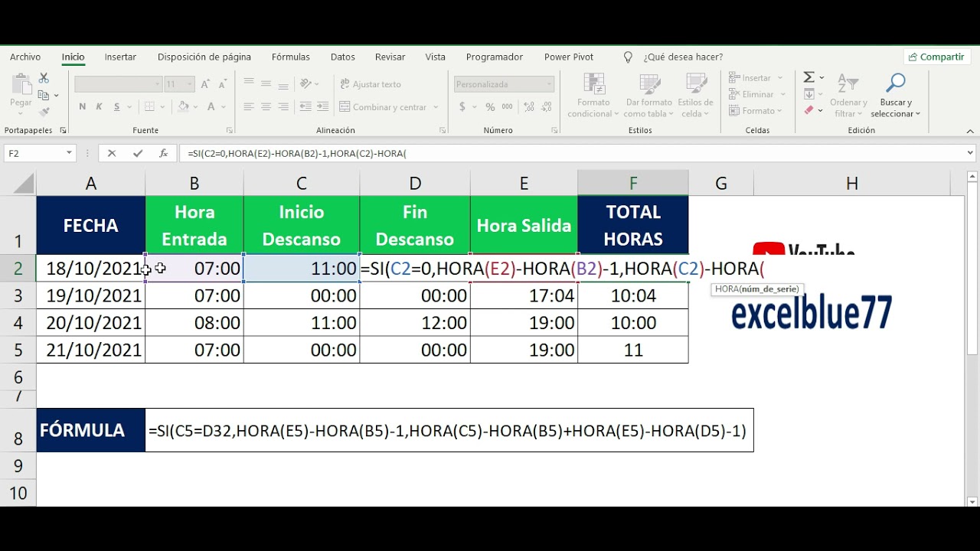
Task: Open Fuente dialog launcher
Action: pos(229,131)
